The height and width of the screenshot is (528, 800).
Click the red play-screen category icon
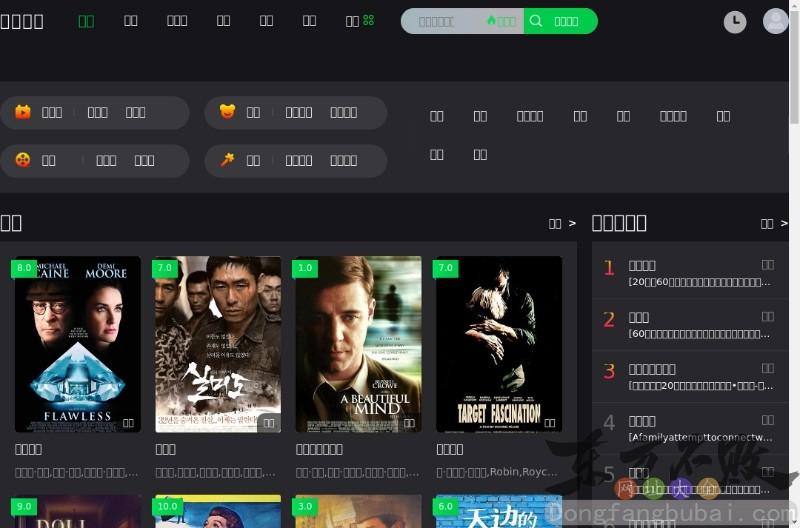[23, 112]
